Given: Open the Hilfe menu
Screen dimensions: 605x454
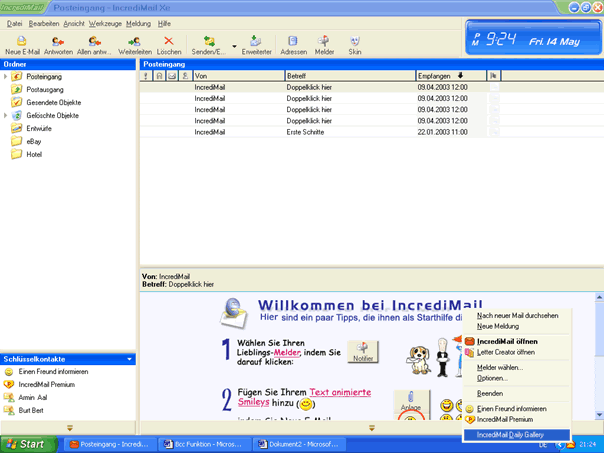Looking at the screenshot, I should (x=164, y=24).
